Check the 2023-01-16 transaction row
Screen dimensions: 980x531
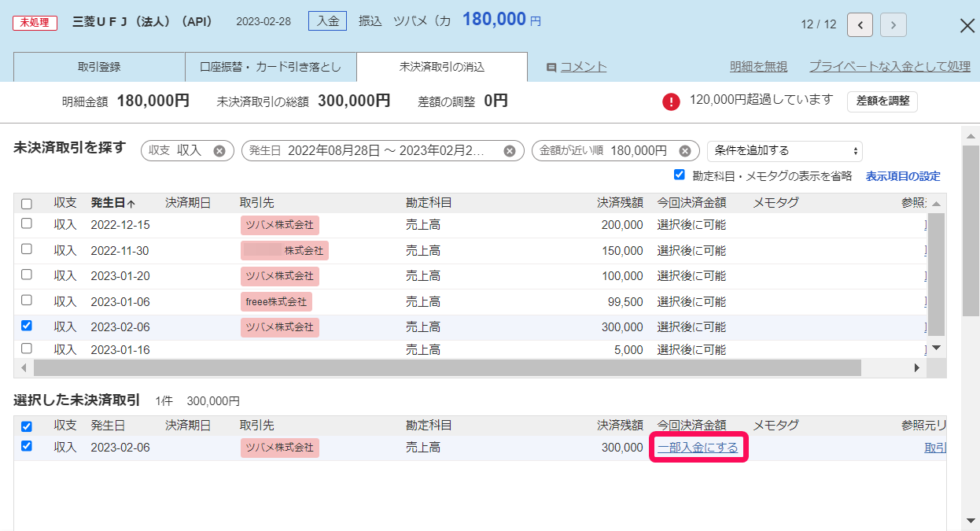coord(27,348)
